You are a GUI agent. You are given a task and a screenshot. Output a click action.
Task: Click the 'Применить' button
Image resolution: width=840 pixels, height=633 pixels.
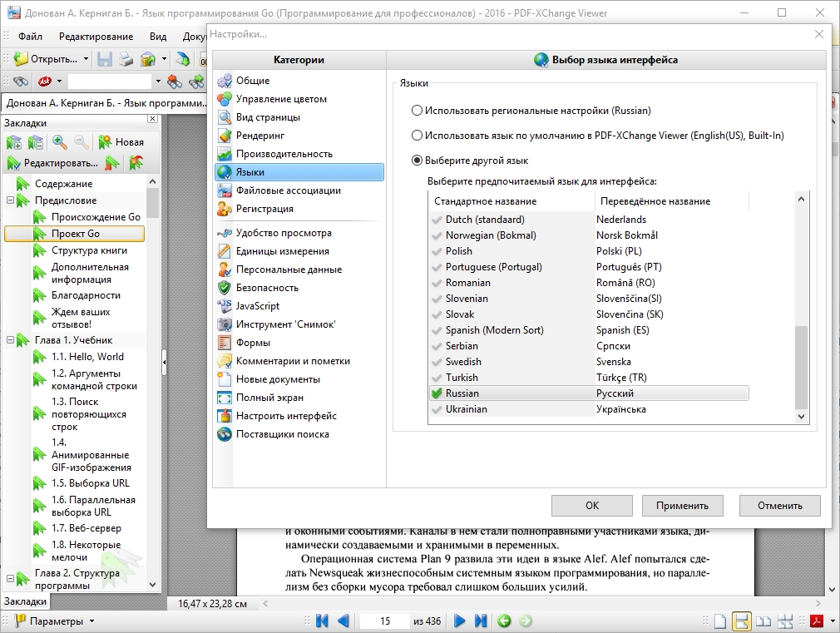(683, 506)
